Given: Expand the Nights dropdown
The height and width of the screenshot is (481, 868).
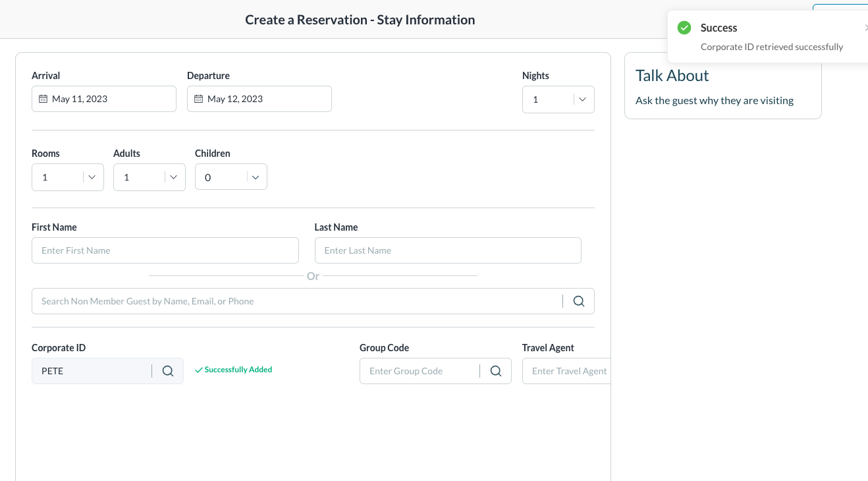Looking at the screenshot, I should tap(582, 99).
